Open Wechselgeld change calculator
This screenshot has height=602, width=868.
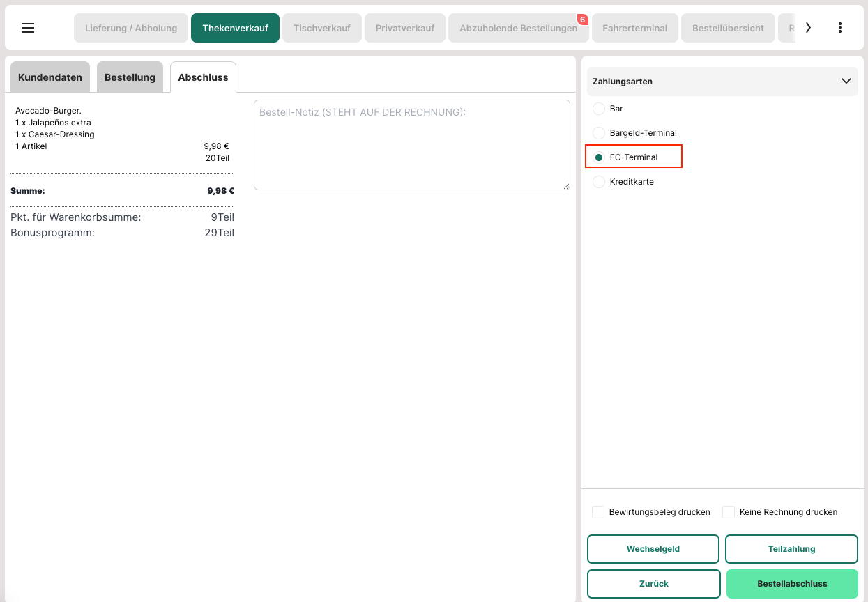[653, 549]
